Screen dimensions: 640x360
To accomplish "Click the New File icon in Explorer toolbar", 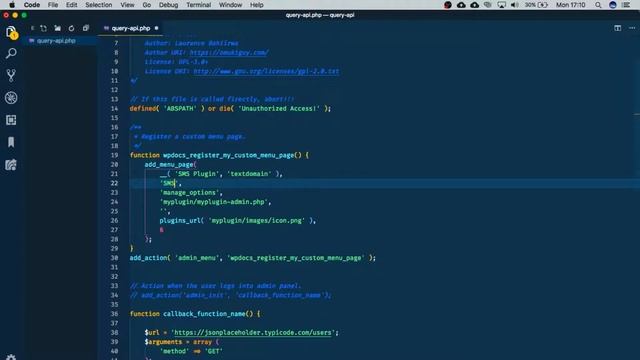I will pos(44,28).
